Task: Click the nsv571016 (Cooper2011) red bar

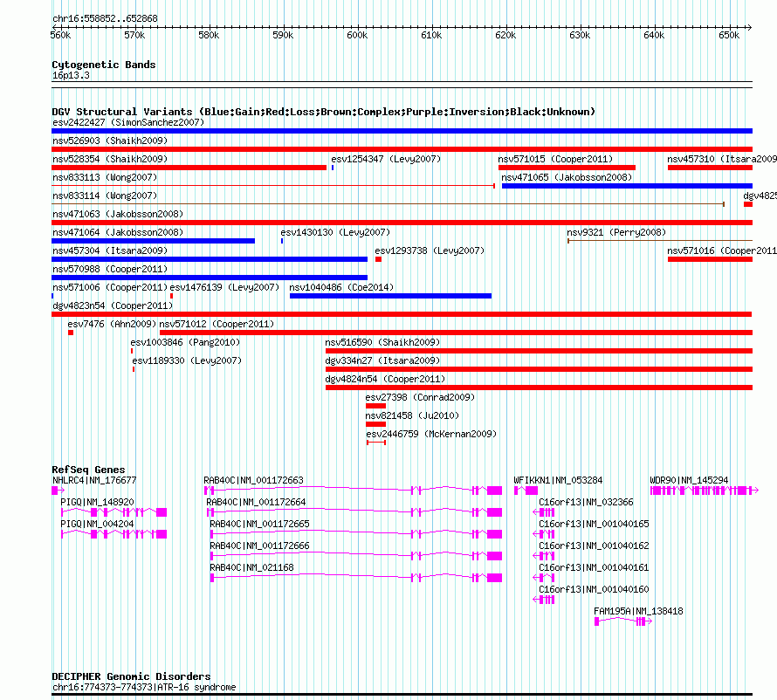Action: pos(710,259)
